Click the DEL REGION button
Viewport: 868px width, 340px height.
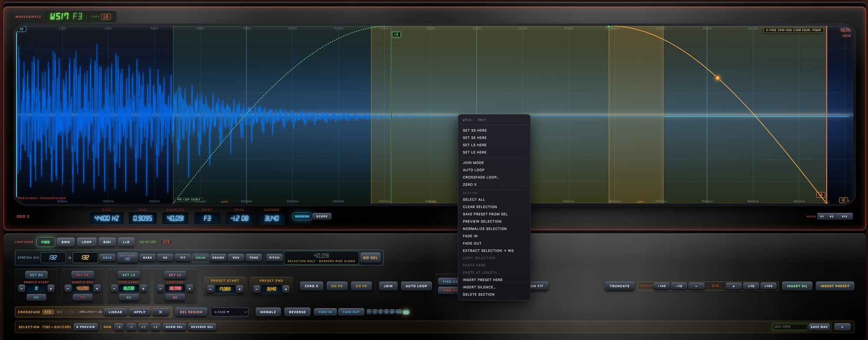tap(191, 312)
